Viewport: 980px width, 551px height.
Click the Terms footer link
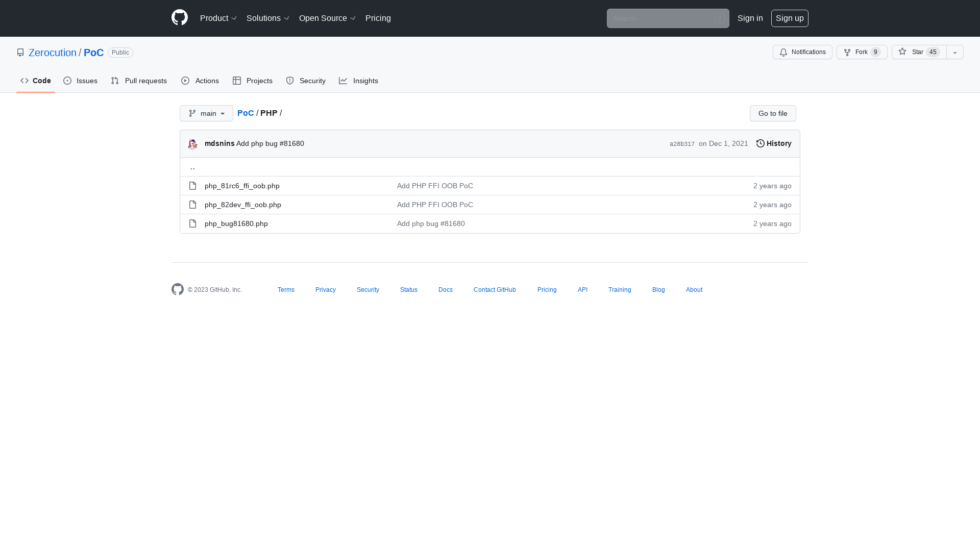point(286,290)
